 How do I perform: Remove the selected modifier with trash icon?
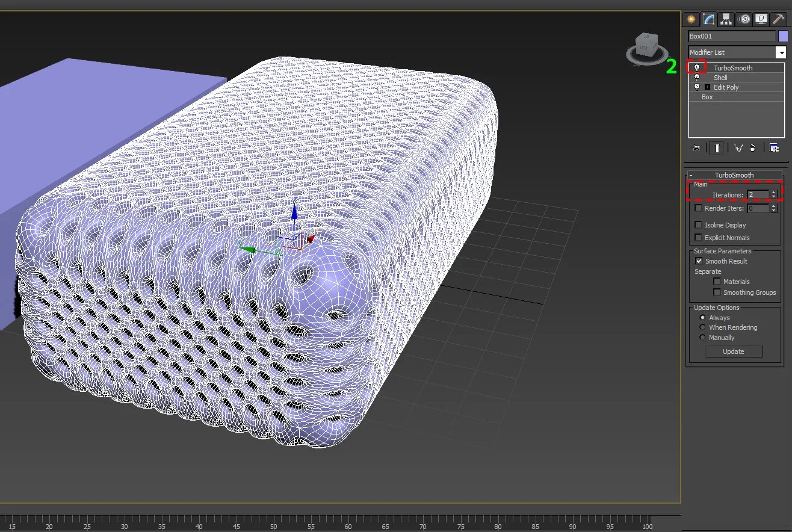(752, 147)
